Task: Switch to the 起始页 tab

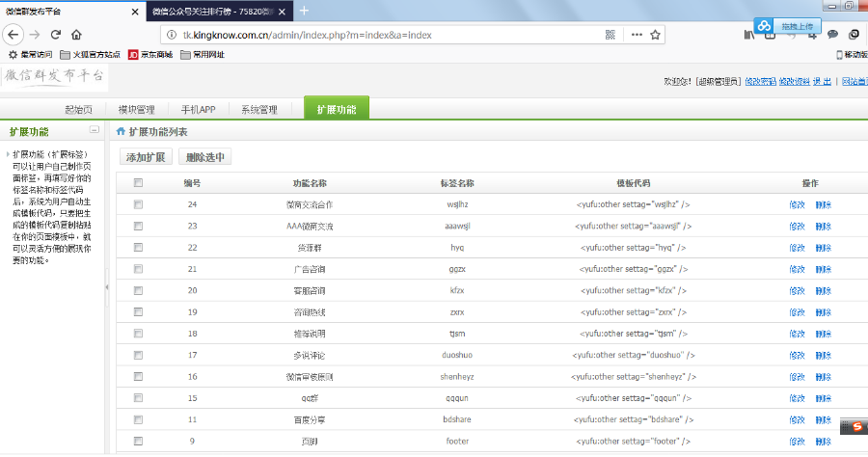Action: (x=79, y=110)
